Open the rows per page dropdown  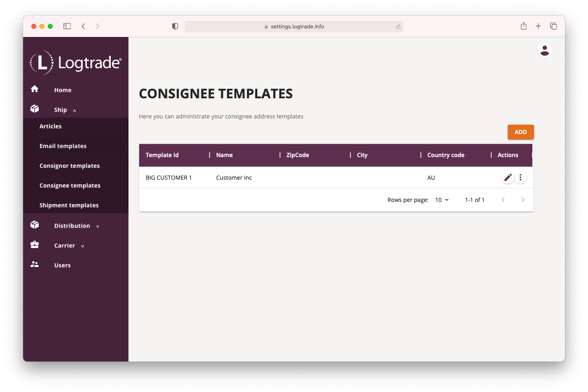click(442, 200)
